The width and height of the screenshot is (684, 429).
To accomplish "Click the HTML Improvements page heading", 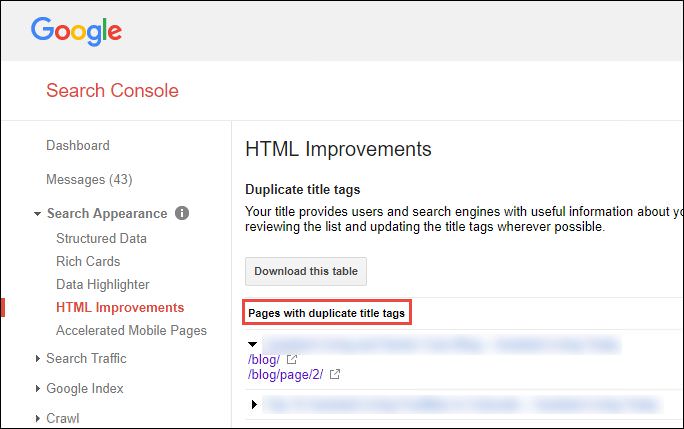I will 338,149.
